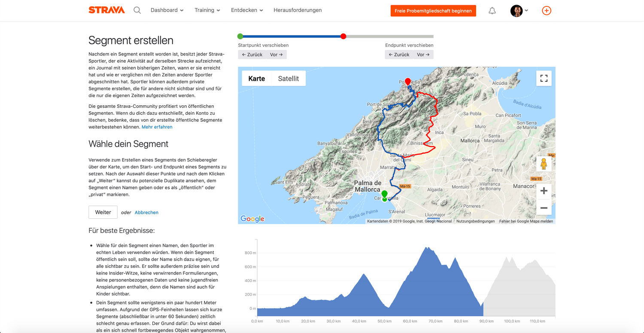
Task: Click Freie Probemitgliedschaft beginnen button
Action: pos(433,11)
